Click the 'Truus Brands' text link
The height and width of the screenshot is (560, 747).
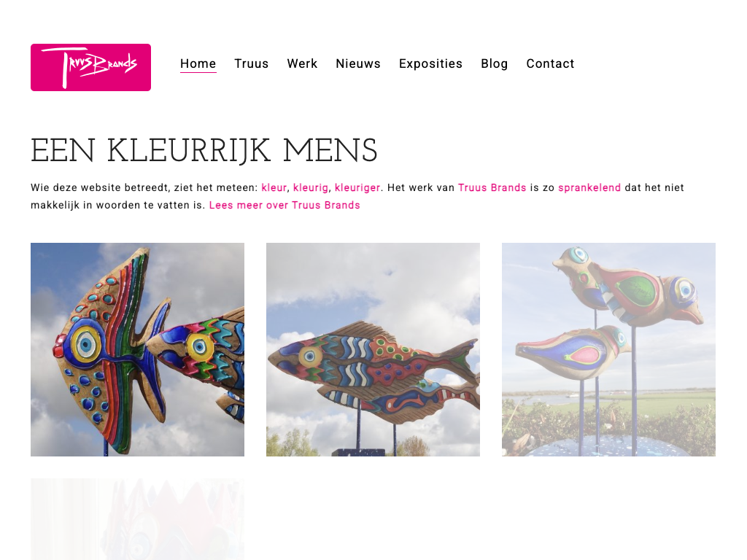492,187
